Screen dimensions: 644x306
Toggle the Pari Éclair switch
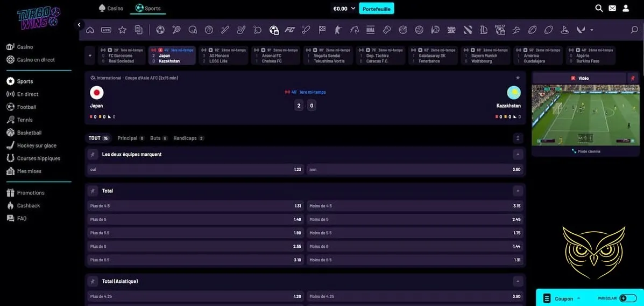628,298
